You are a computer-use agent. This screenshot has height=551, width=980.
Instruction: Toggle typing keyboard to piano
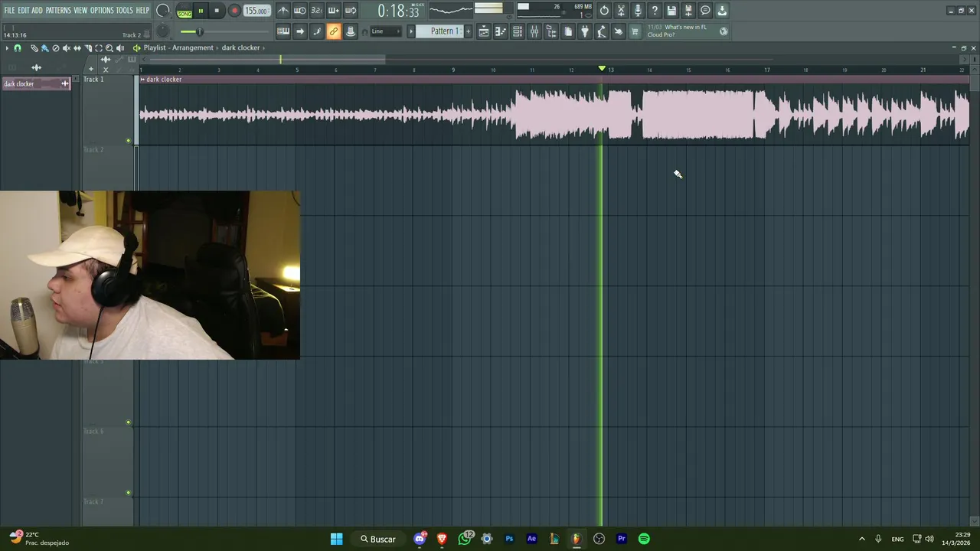tap(283, 31)
